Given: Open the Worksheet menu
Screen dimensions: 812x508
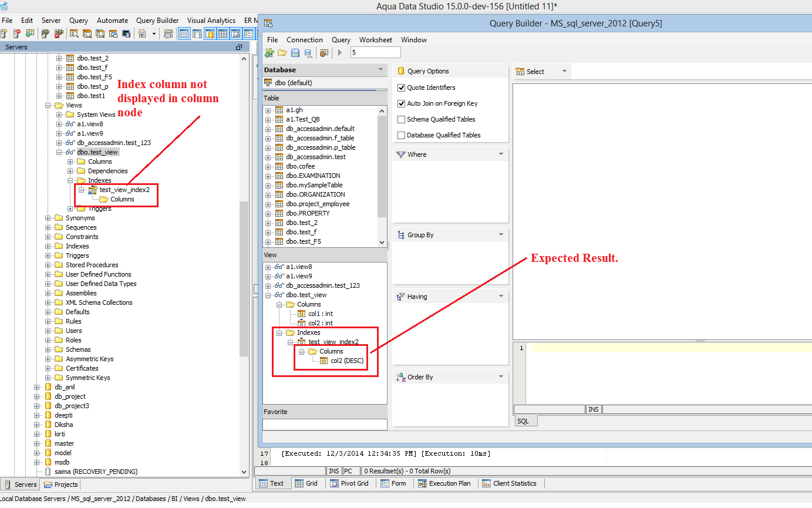Looking at the screenshot, I should coord(376,40).
